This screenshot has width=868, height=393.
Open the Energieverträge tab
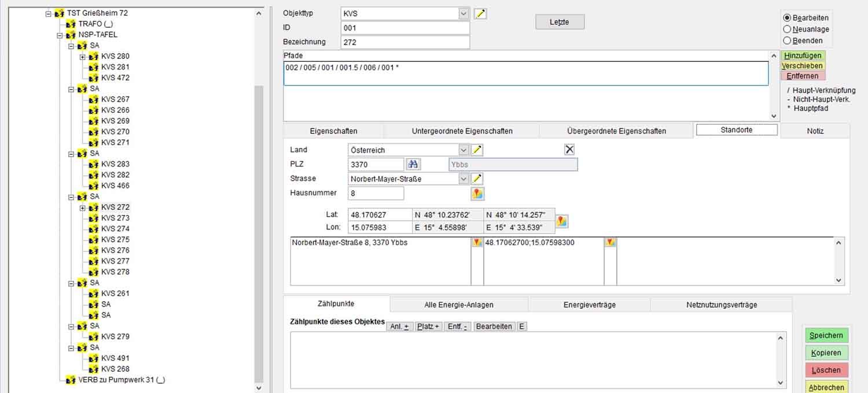click(589, 305)
